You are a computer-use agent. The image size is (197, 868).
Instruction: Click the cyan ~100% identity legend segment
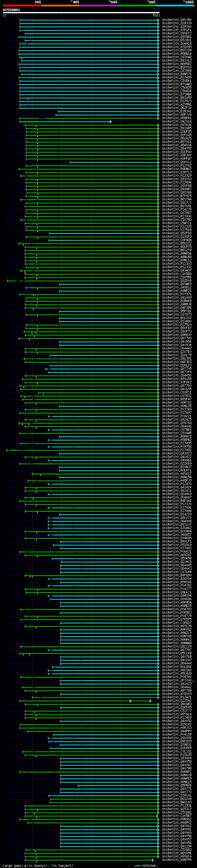tap(175, 6)
